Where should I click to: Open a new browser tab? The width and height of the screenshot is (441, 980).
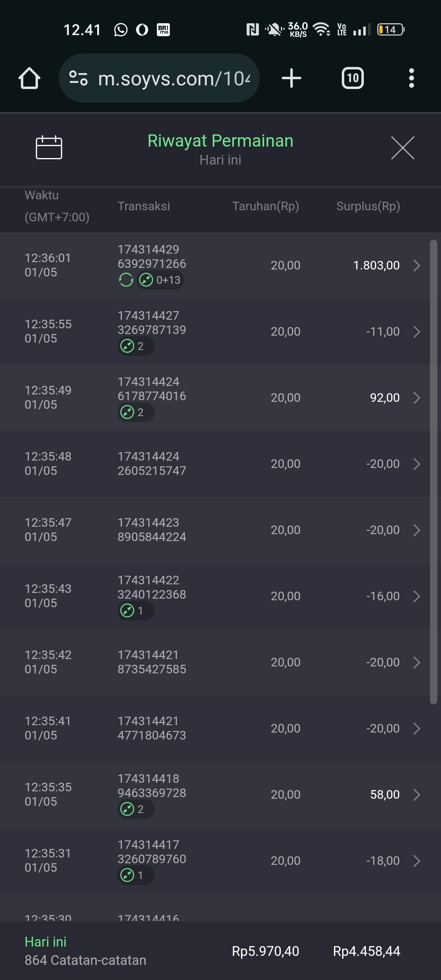pos(292,78)
